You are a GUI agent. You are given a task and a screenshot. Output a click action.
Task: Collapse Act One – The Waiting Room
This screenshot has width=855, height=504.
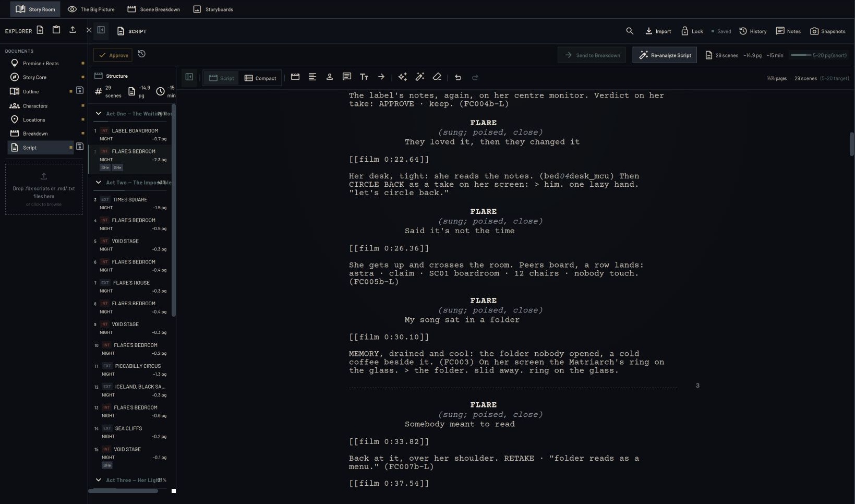[98, 113]
